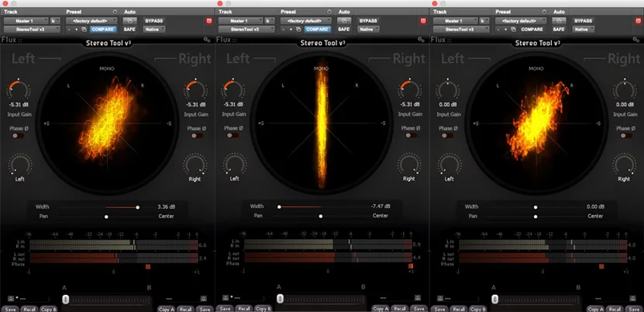Toggle right channel Phase Ø switch in left window
Image resolution: width=644 pixels, height=312 pixels.
(x=196, y=136)
